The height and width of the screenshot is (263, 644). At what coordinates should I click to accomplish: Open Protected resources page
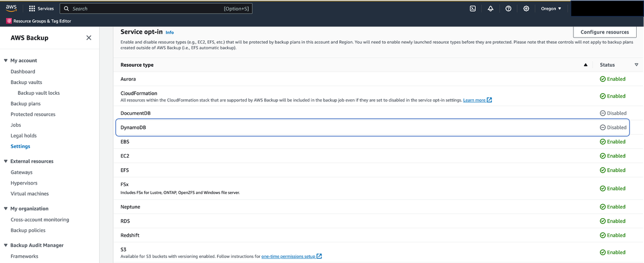click(x=33, y=114)
